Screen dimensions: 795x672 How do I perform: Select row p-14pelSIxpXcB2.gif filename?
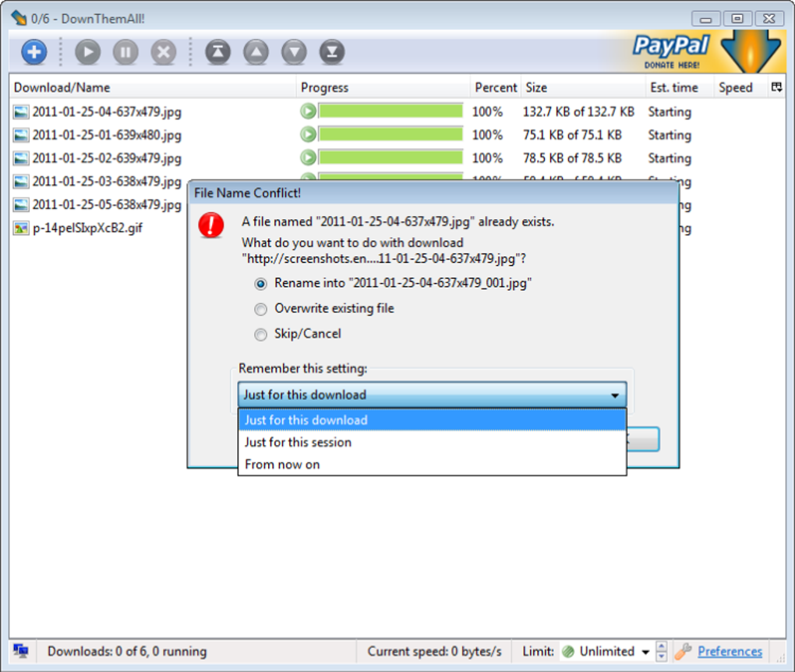pyautogui.click(x=87, y=228)
